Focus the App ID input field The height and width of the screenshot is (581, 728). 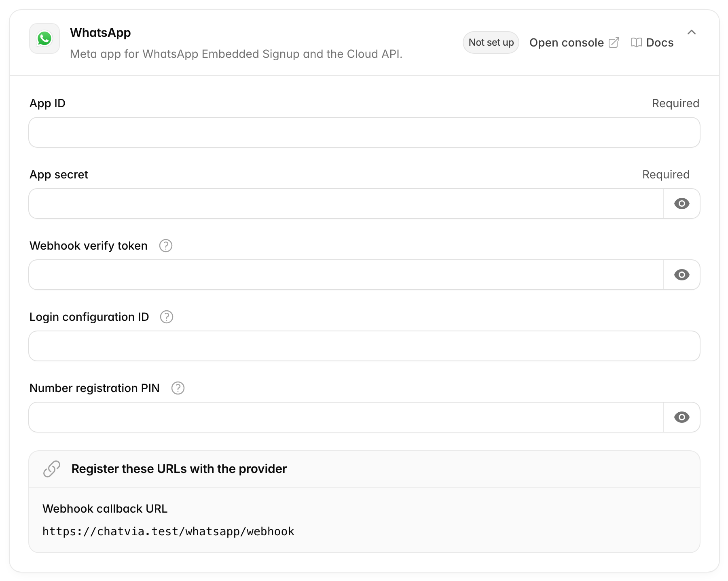point(364,132)
